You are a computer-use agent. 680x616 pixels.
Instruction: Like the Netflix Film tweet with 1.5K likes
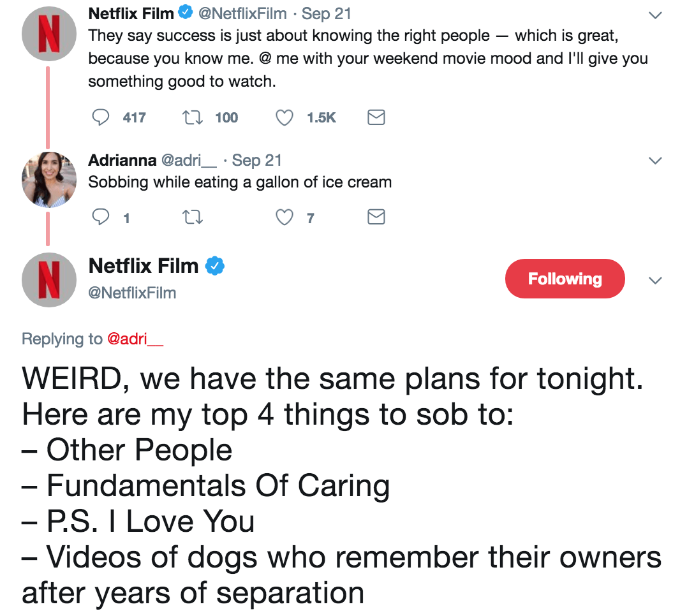285,117
